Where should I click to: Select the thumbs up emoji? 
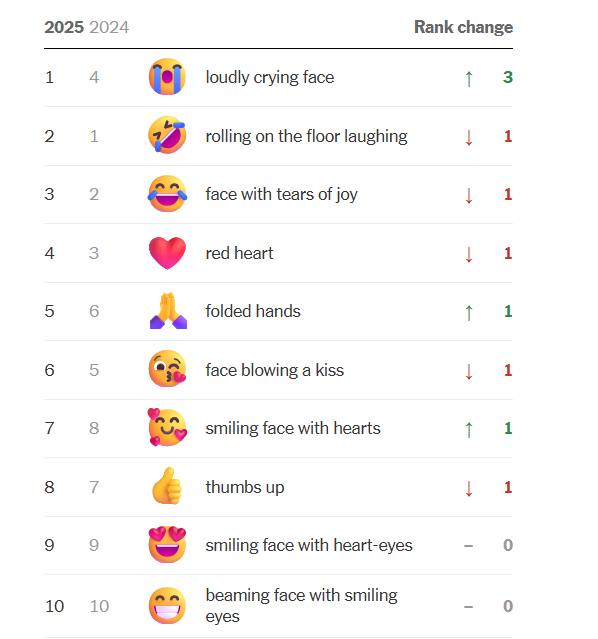pyautogui.click(x=167, y=486)
